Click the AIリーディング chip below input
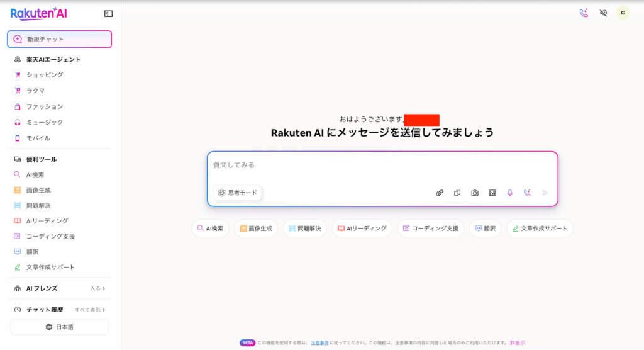This screenshot has width=644, height=350. [362, 229]
